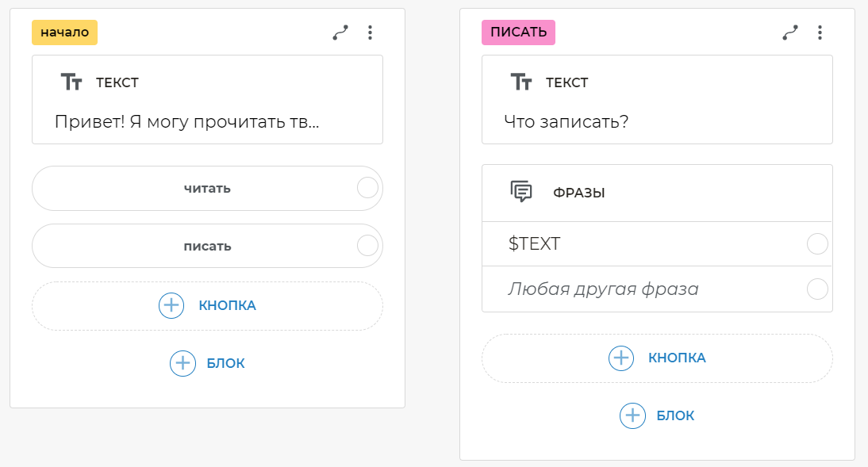Viewport: 868px width, 467px height.
Task: Click the connection curve icon in ПИСАТЬ block
Action: tap(790, 33)
